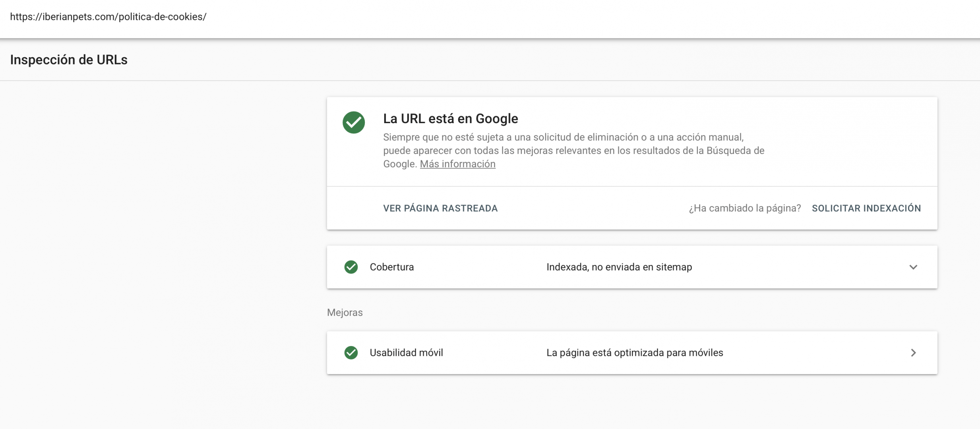Image resolution: width=980 pixels, height=429 pixels.
Task: Select the 'Cobertura' row label
Action: tap(392, 267)
